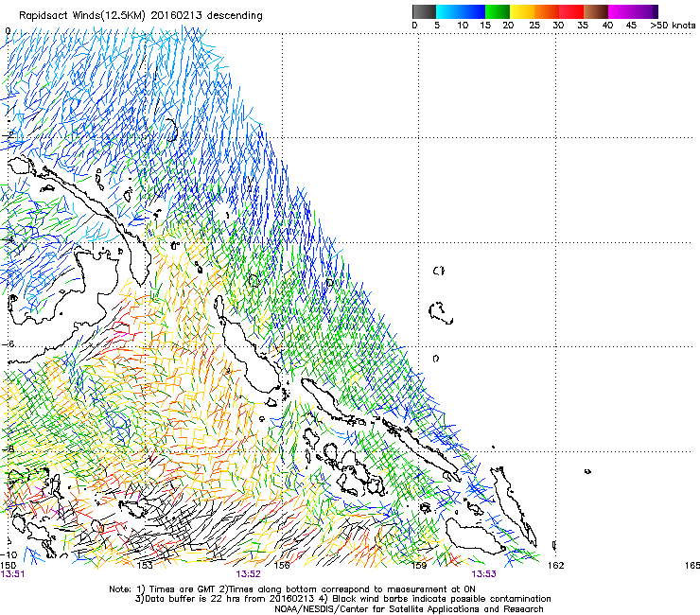Click the title 'Rapidscat Winds(12.5KM) 20160213 descending'
The width and height of the screenshot is (700, 615).
(141, 16)
